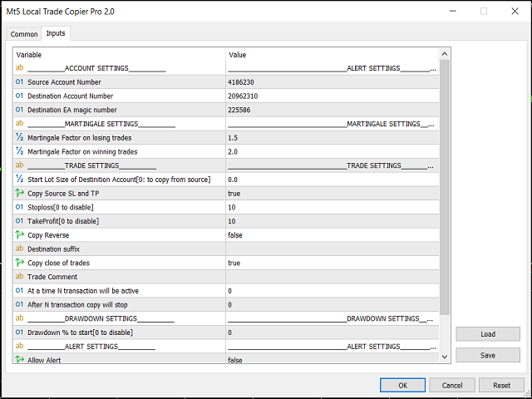
Task: Load a saved inputs preset
Action: point(488,334)
